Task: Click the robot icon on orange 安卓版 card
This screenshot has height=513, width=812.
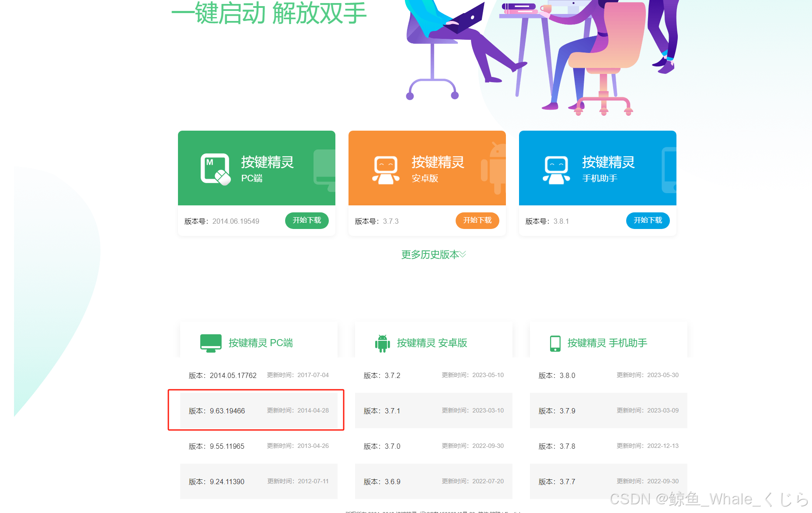Action: [x=386, y=170]
